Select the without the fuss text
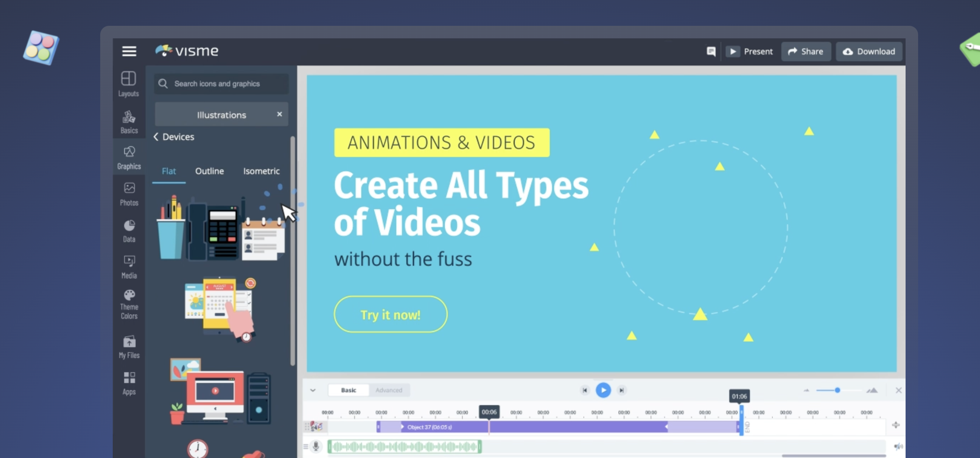The height and width of the screenshot is (458, 980). [x=403, y=259]
